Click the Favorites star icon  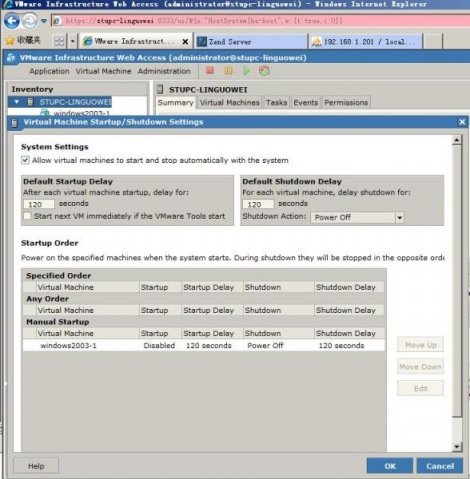pos(10,41)
